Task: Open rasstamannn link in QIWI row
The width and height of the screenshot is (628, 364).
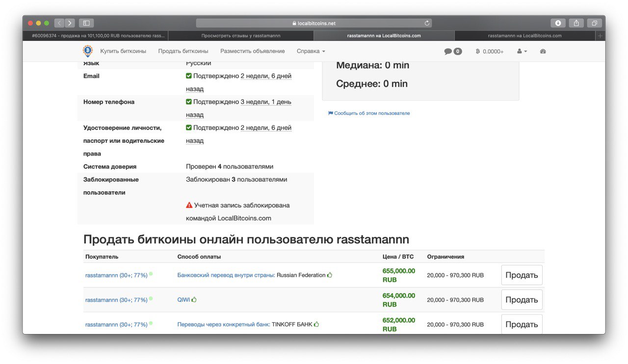Action: [116, 300]
